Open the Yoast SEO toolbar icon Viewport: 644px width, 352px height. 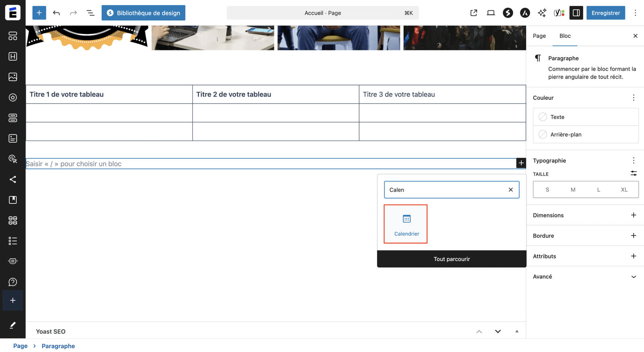pyautogui.click(x=559, y=13)
